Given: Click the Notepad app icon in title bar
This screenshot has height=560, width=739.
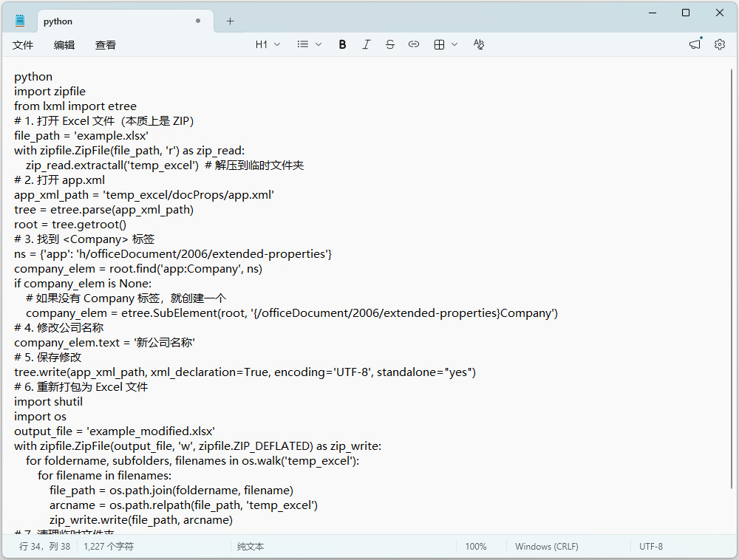Looking at the screenshot, I should (20, 21).
